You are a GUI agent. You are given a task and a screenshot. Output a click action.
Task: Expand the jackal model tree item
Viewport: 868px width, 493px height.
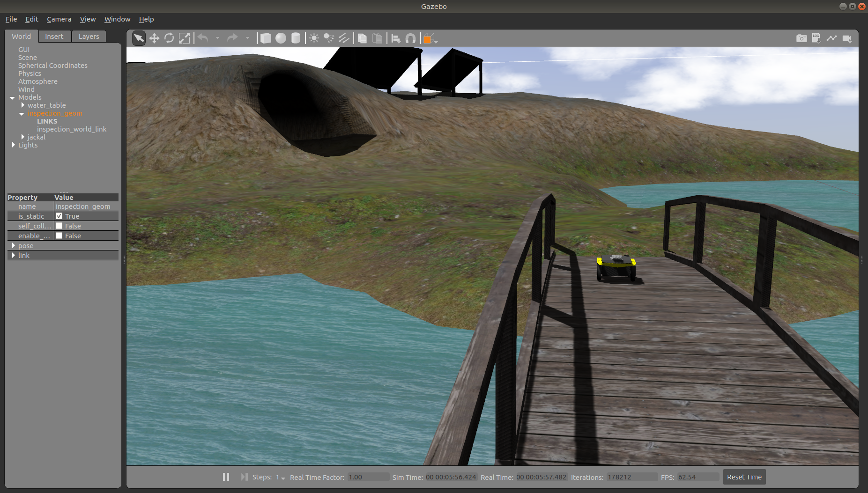pos(22,137)
